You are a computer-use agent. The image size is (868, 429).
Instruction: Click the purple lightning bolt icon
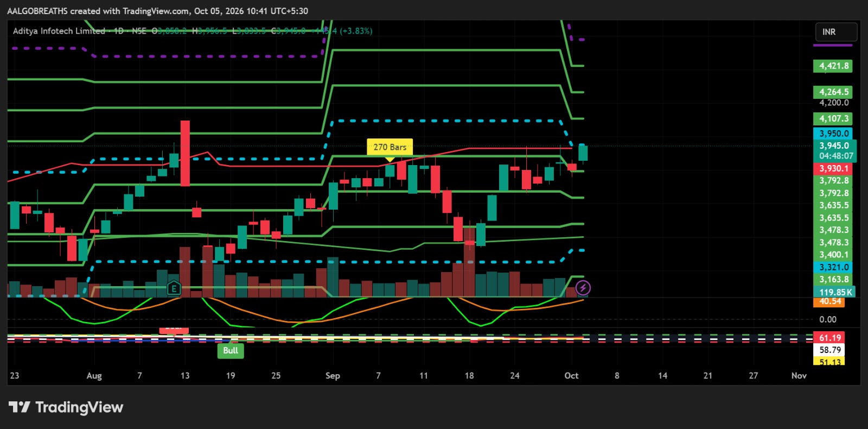(x=583, y=288)
